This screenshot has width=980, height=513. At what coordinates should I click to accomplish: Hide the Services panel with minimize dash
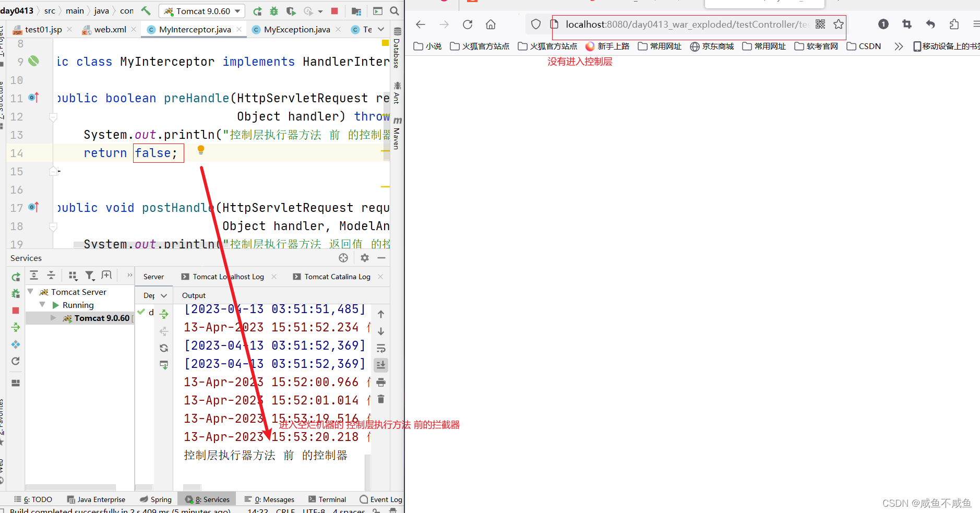tap(381, 258)
